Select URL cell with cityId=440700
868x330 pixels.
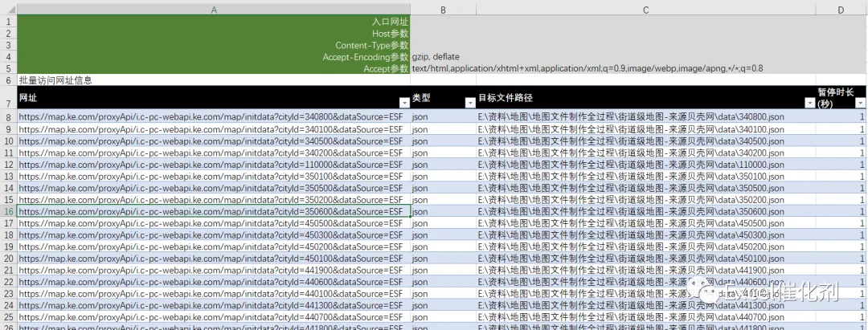[x=215, y=317]
